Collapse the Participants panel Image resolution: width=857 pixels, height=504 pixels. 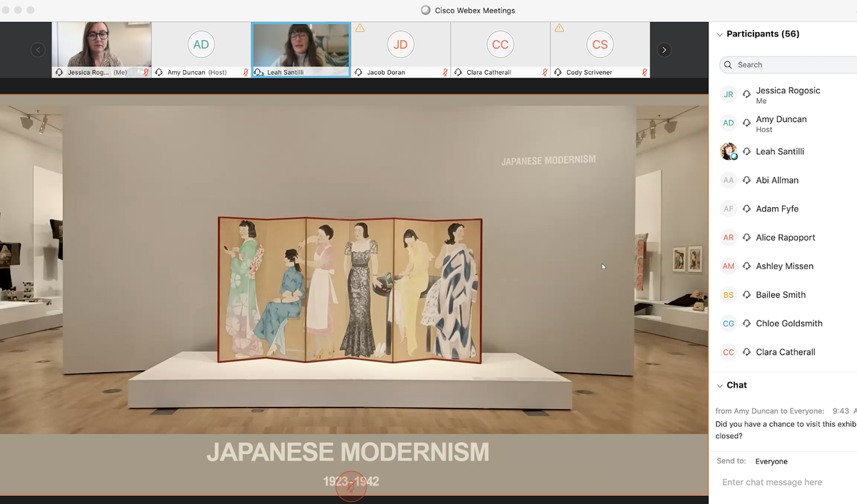(719, 34)
